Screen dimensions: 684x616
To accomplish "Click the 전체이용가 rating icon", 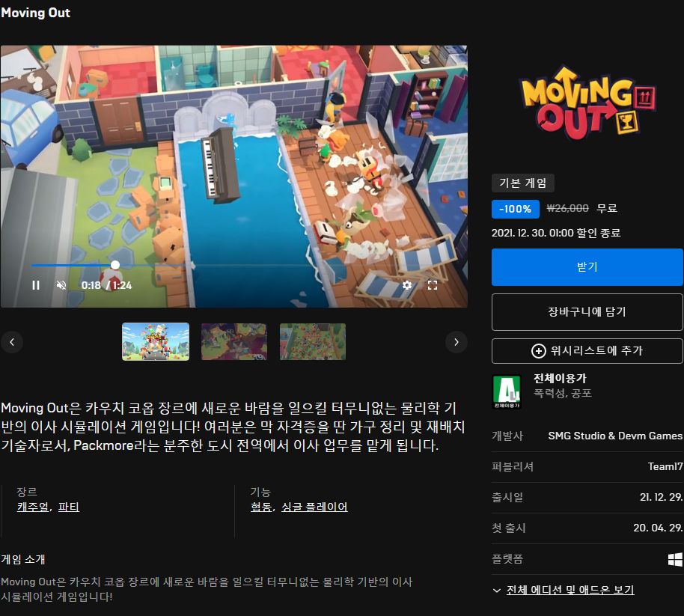I will (x=507, y=391).
